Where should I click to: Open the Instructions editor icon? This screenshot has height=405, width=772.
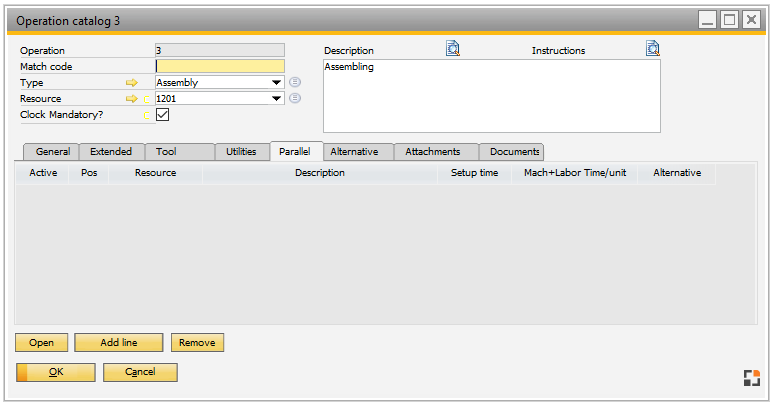(x=653, y=49)
